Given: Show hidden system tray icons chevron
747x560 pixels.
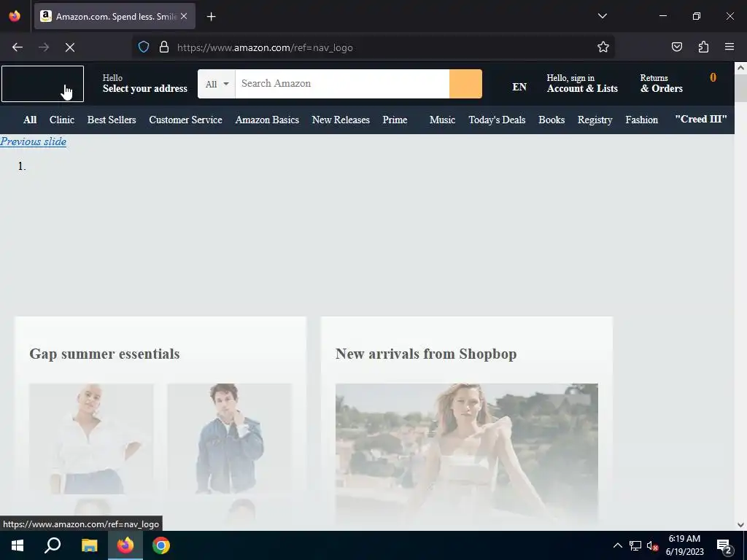Looking at the screenshot, I should click(617, 545).
